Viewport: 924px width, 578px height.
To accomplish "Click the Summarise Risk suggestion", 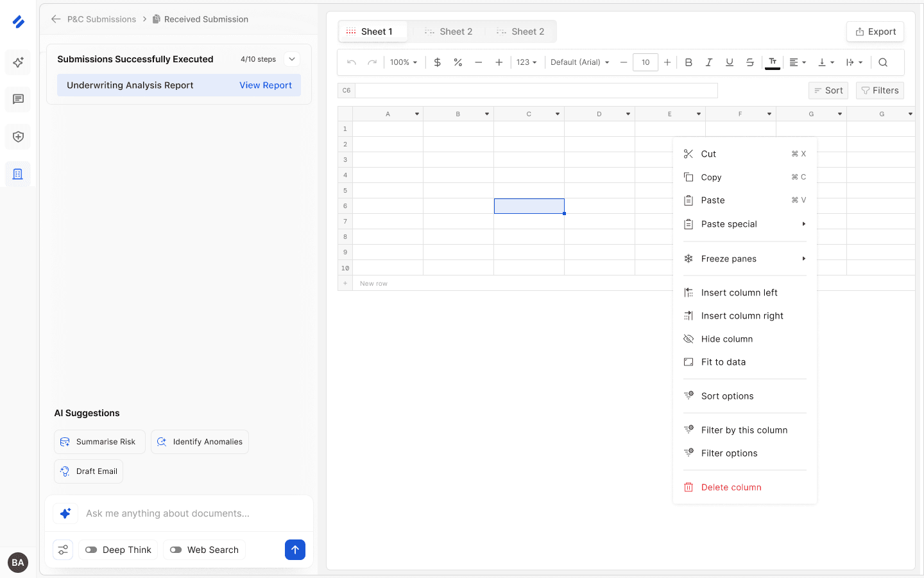I will click(99, 442).
